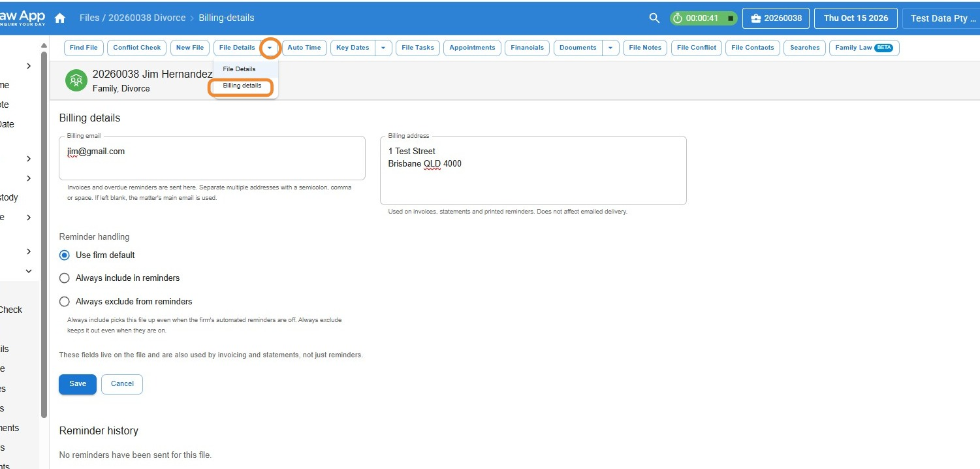Expand the Key Dates dropdown arrow
980x469 pixels.
(383, 48)
